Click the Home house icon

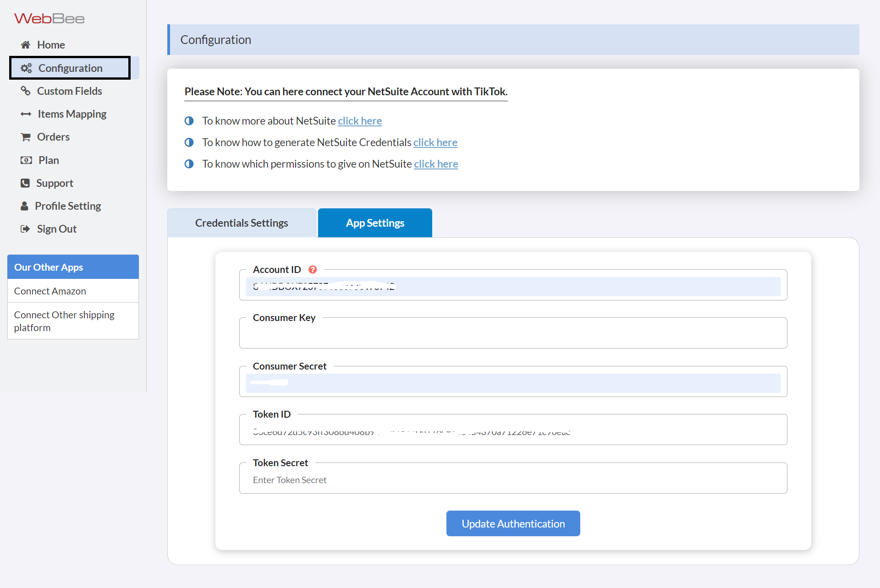click(x=26, y=45)
